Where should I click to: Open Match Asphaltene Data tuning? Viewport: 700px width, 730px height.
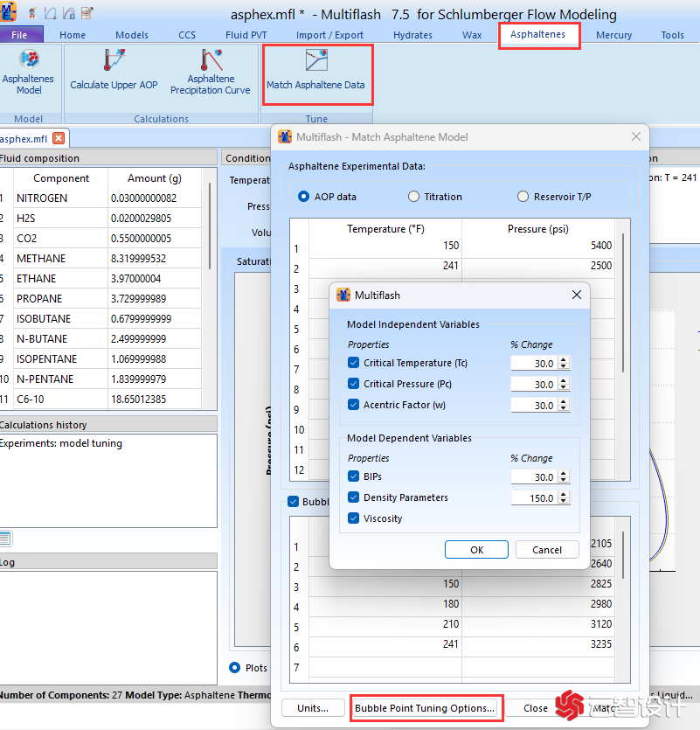316,70
